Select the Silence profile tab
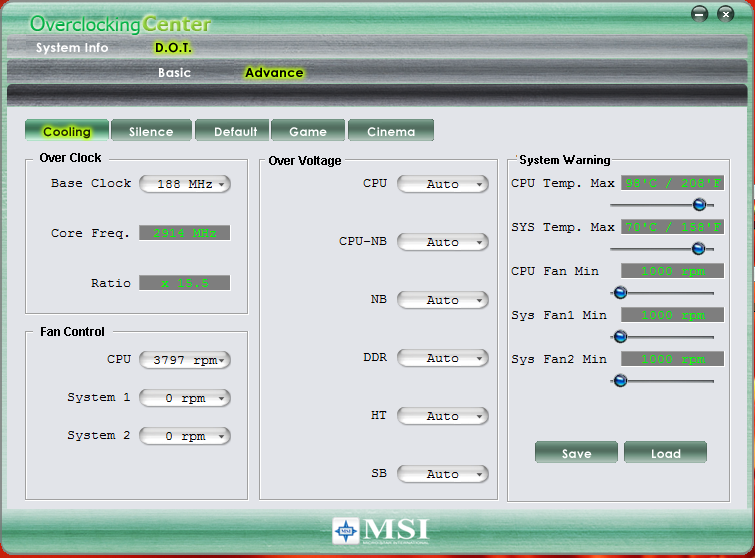The height and width of the screenshot is (558, 755). pyautogui.click(x=151, y=131)
